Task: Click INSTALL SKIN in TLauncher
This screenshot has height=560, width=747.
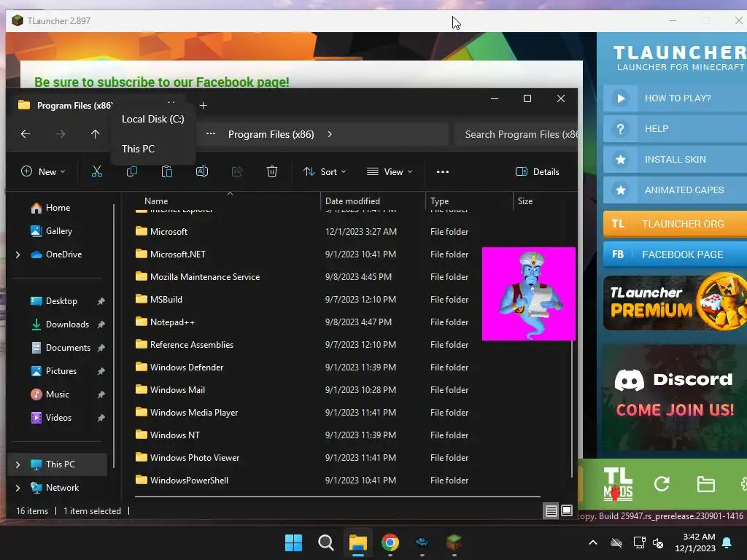Action: [x=675, y=160]
